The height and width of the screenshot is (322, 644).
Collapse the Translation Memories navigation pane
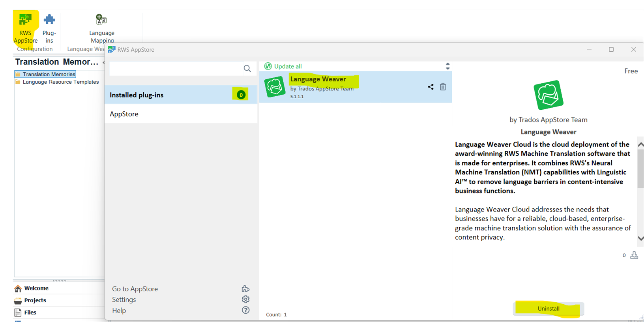[103, 62]
